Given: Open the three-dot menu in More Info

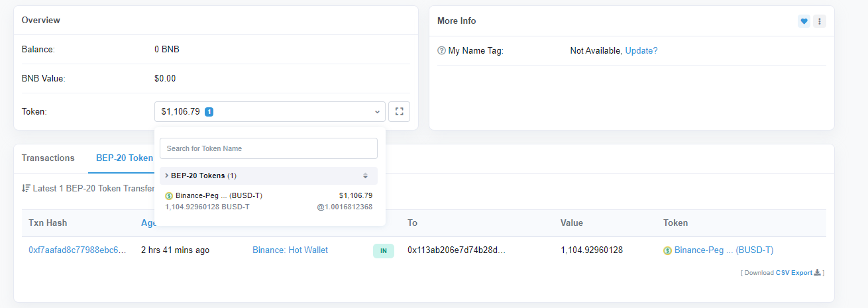Looking at the screenshot, I should pyautogui.click(x=820, y=21).
